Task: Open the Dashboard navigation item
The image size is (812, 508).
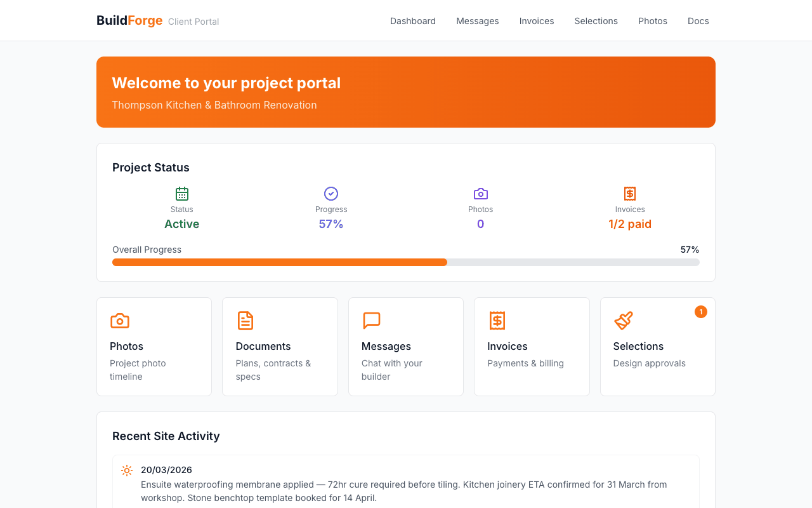Action: [x=412, y=21]
